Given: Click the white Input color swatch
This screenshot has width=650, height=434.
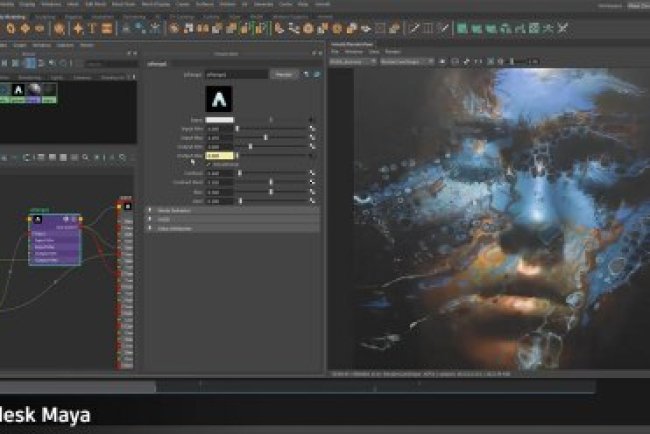Looking at the screenshot, I should tap(219, 119).
